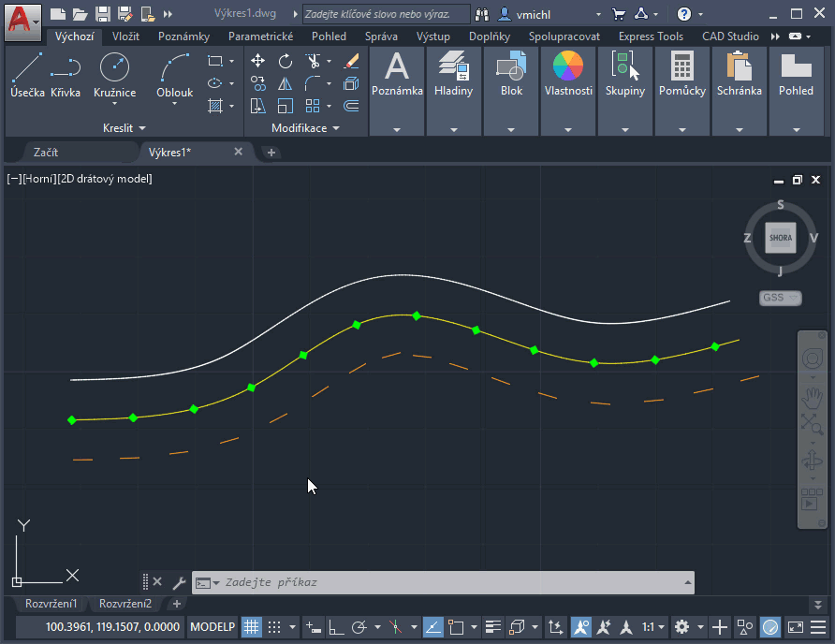Toggle object snap tracking in status bar
Image resolution: width=835 pixels, height=644 pixels.
(x=433, y=627)
